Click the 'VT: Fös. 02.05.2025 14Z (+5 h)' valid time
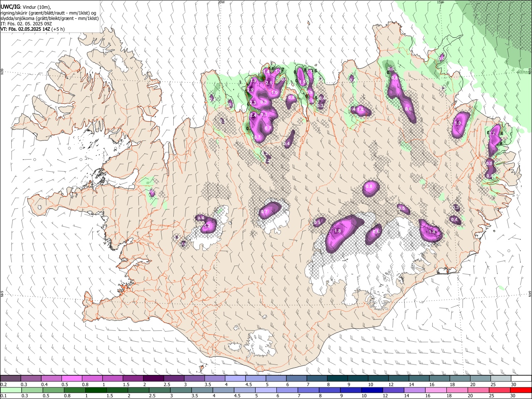Image resolution: width=532 pixels, height=399 pixels. (32, 29)
